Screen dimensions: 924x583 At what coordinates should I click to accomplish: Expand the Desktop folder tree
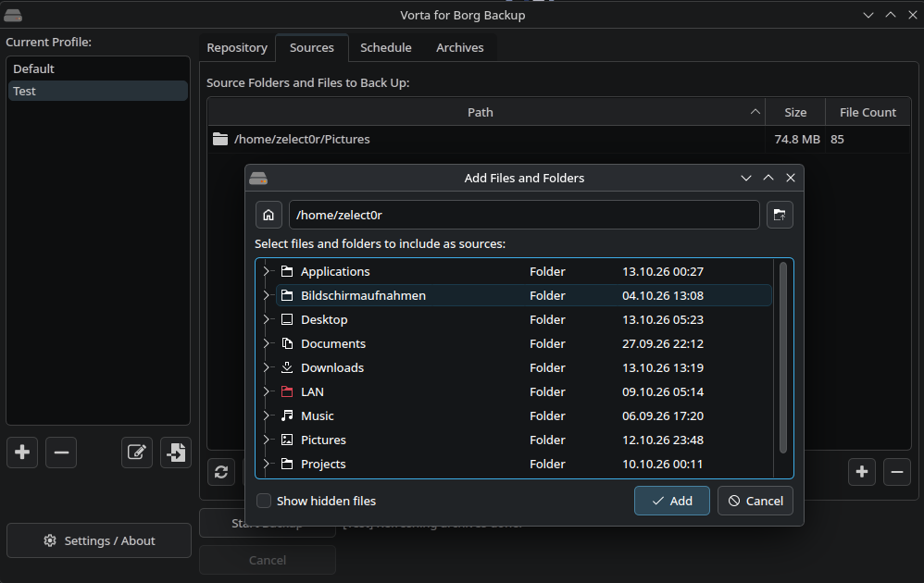click(266, 320)
